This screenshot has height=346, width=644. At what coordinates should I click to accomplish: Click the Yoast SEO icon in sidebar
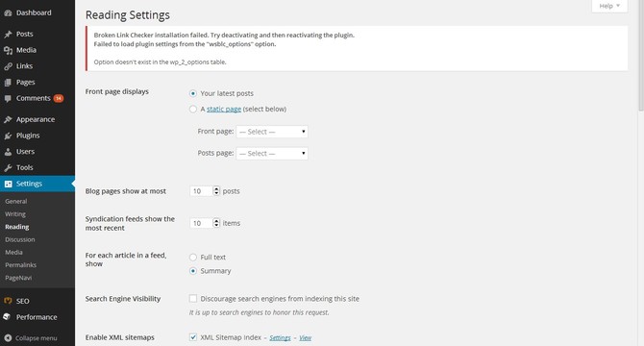(8, 301)
